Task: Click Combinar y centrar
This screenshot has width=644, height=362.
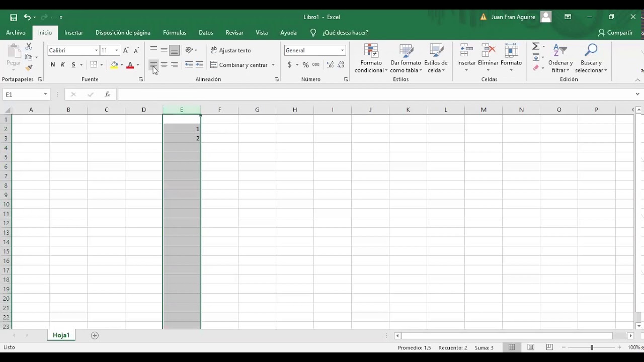Action: [239, 65]
